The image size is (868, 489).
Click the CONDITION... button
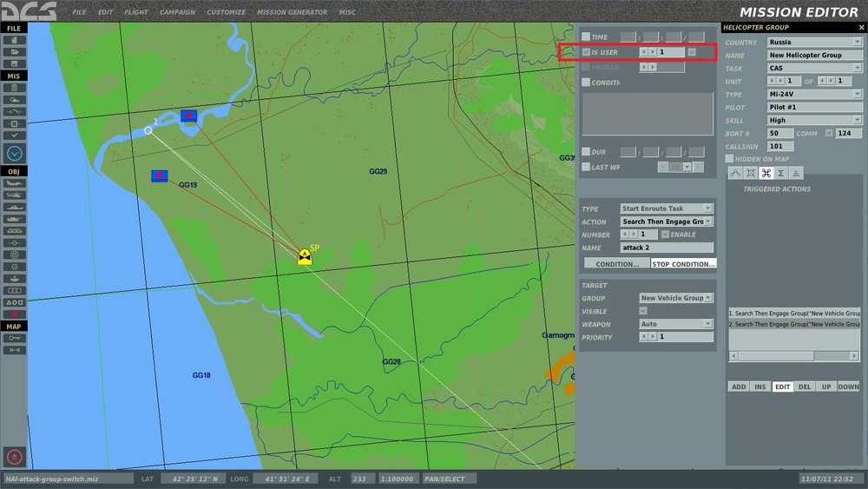click(x=617, y=264)
